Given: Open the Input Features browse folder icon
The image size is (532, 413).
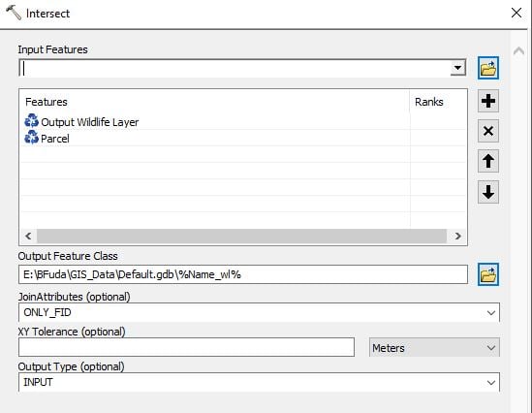Looking at the screenshot, I should tap(487, 68).
